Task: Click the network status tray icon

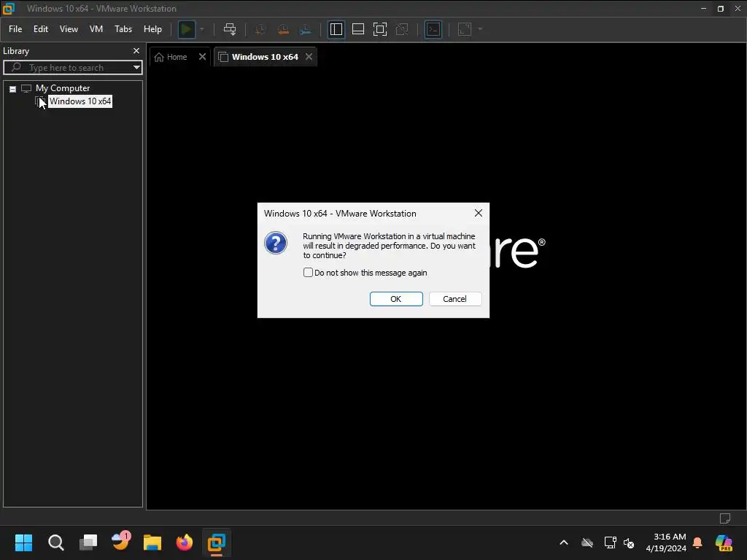Action: point(610,542)
